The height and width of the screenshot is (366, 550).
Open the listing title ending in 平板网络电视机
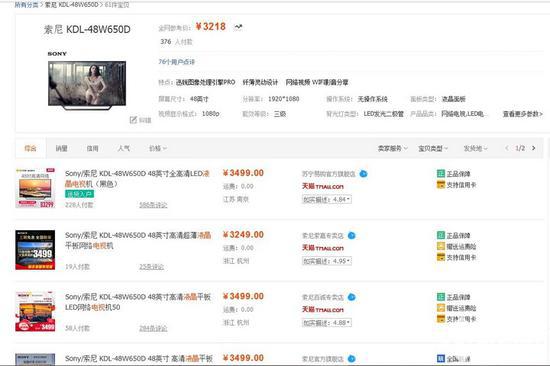pyautogui.click(x=138, y=240)
